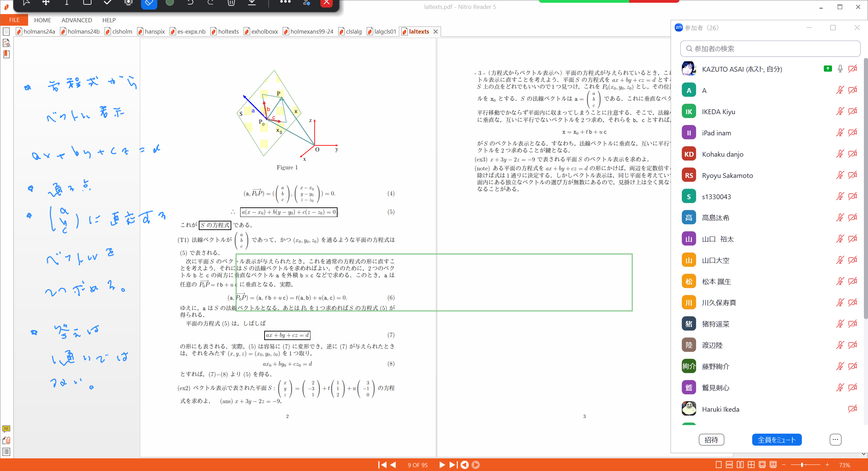Clear annotations with the trash icon
Screen dimensions: 868x471
coord(231,3)
